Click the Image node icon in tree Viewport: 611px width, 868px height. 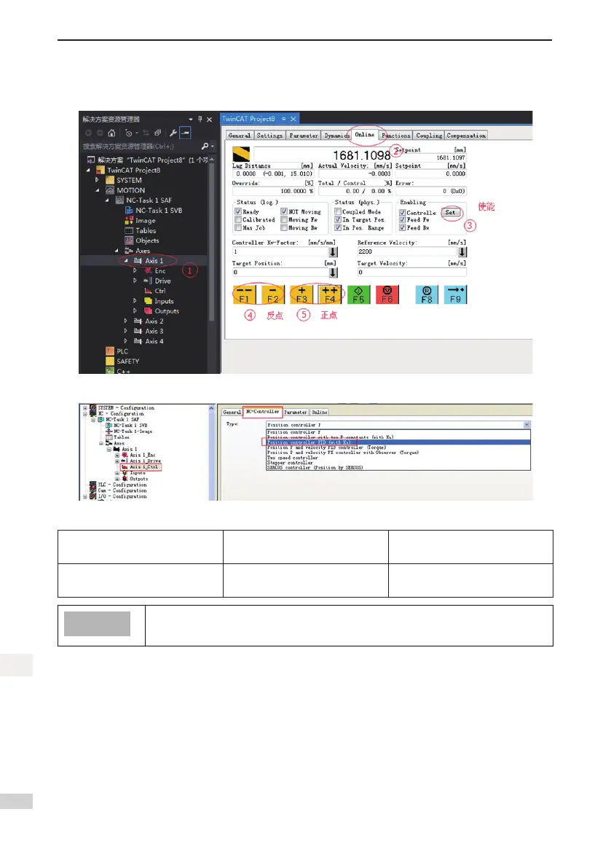click(129, 220)
